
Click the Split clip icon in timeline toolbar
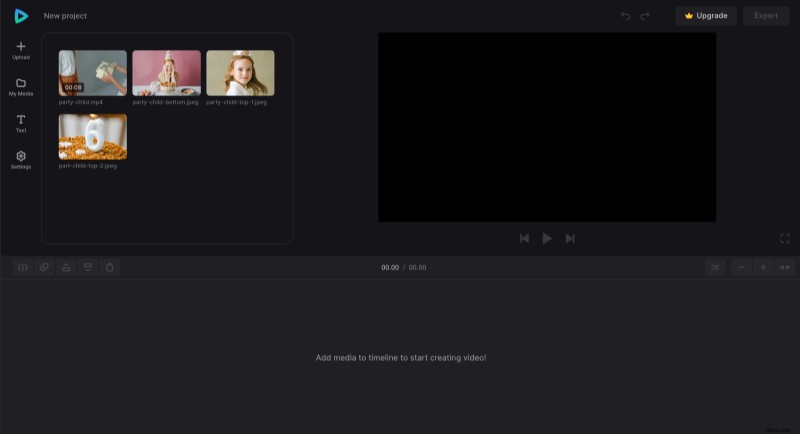click(22, 267)
